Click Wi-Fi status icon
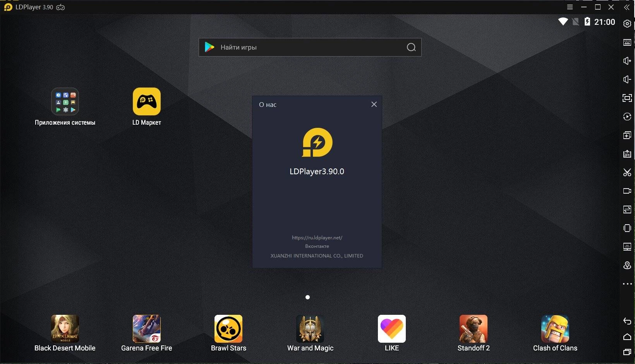The height and width of the screenshot is (364, 635). click(563, 22)
